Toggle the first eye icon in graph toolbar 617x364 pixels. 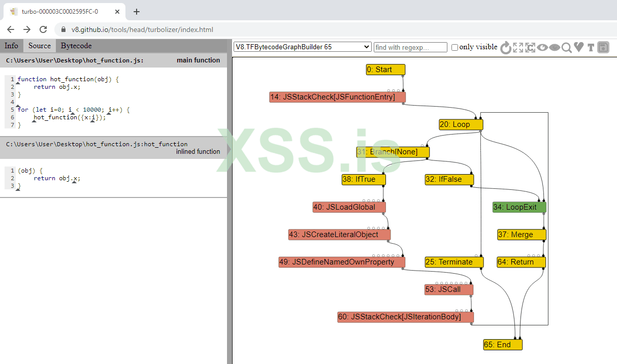(x=542, y=47)
